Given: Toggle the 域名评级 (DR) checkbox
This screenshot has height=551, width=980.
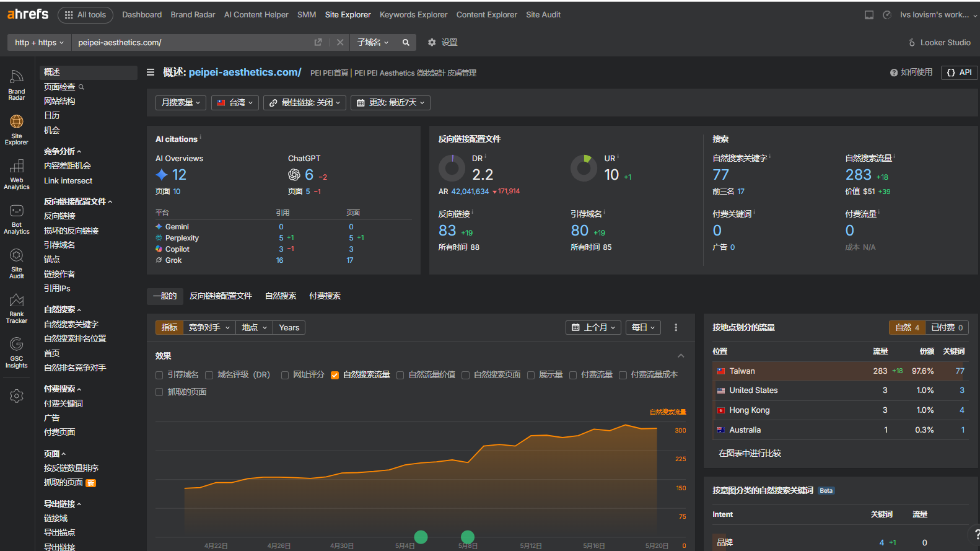Looking at the screenshot, I should tap(209, 375).
